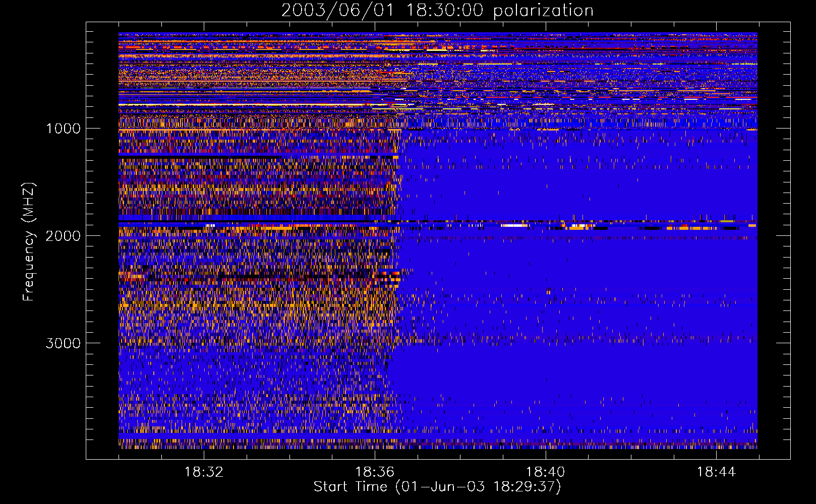Click the 18:32 time tick label
The width and height of the screenshot is (816, 504).
click(204, 472)
